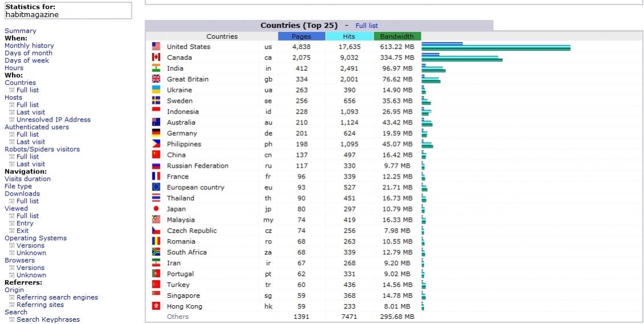Click the Thailand flag icon
Screen dimensions: 644x324
(x=156, y=198)
